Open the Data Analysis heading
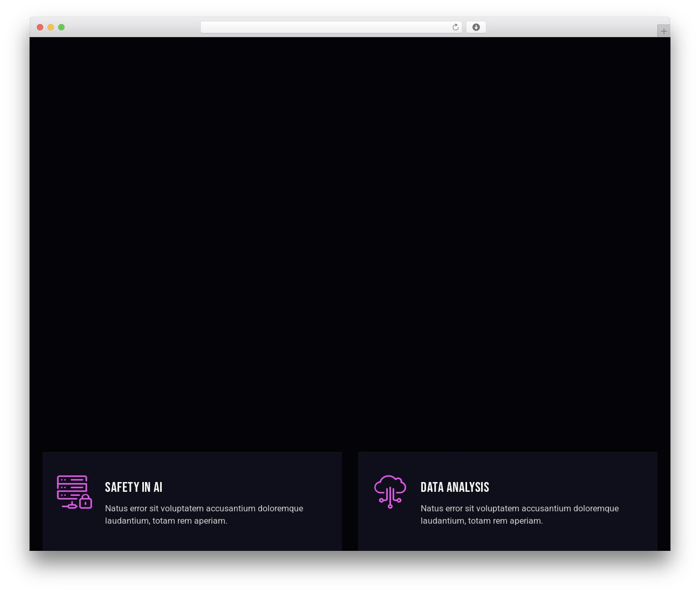 click(x=455, y=487)
